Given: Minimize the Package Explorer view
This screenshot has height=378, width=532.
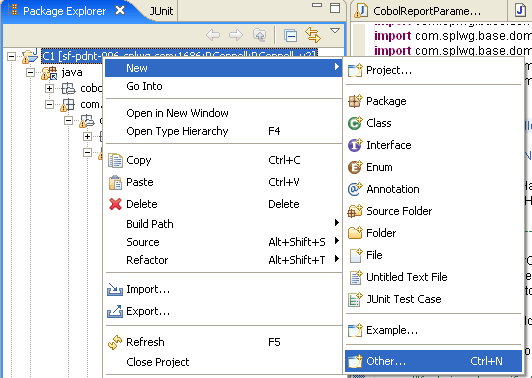Looking at the screenshot, I should point(317,5).
